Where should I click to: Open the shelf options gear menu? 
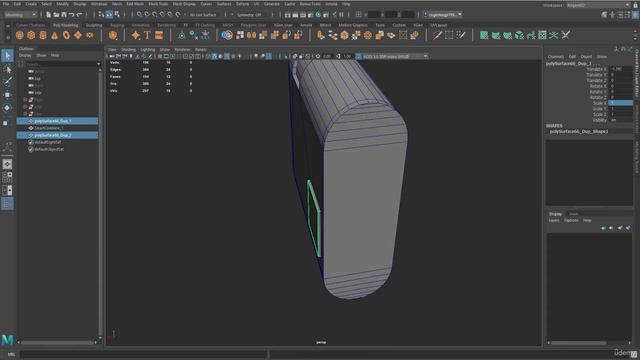point(7,37)
